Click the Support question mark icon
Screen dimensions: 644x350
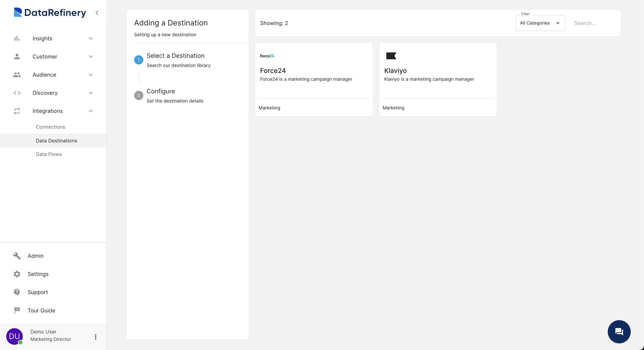(x=17, y=292)
